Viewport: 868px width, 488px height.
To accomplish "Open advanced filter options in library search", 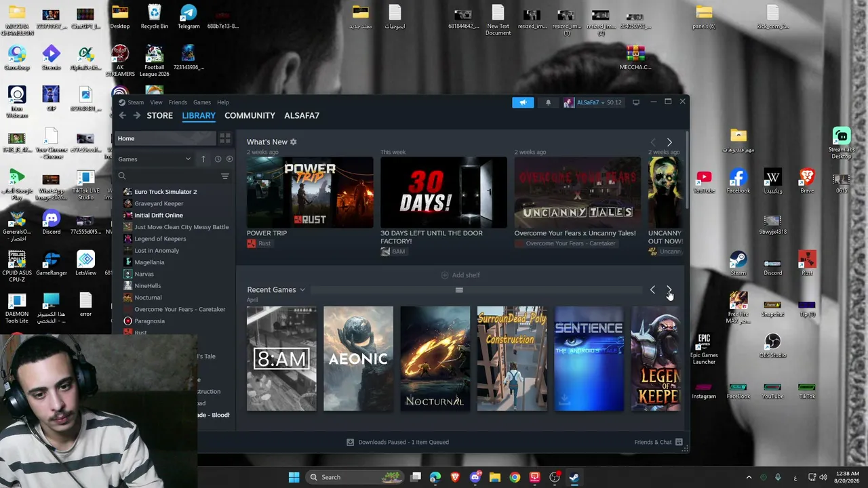I will 225,176.
